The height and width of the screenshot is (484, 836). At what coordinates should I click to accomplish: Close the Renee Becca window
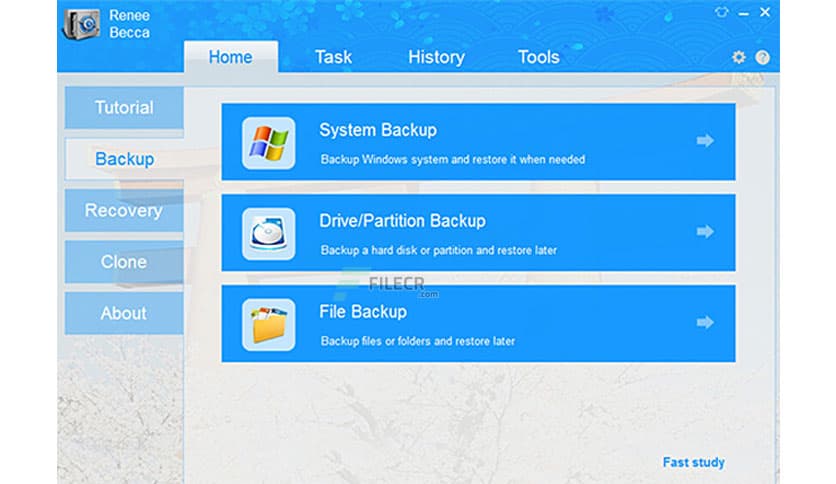(765, 12)
